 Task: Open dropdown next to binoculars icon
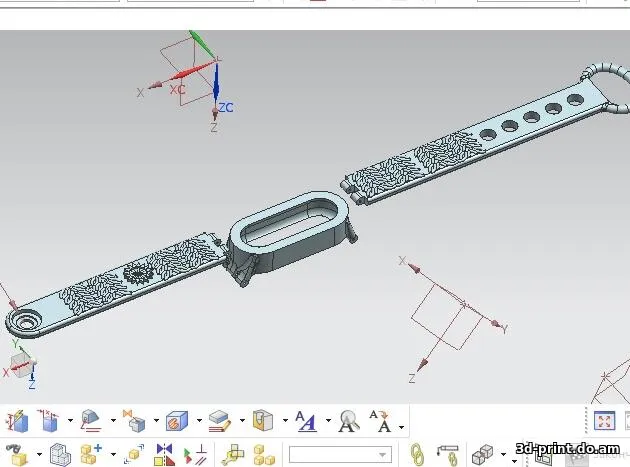coord(39,455)
